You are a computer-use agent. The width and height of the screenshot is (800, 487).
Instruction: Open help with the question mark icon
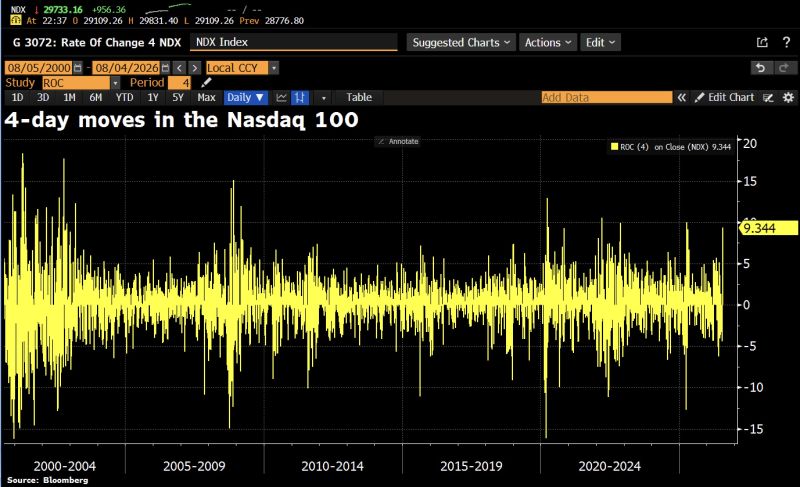coord(786,42)
